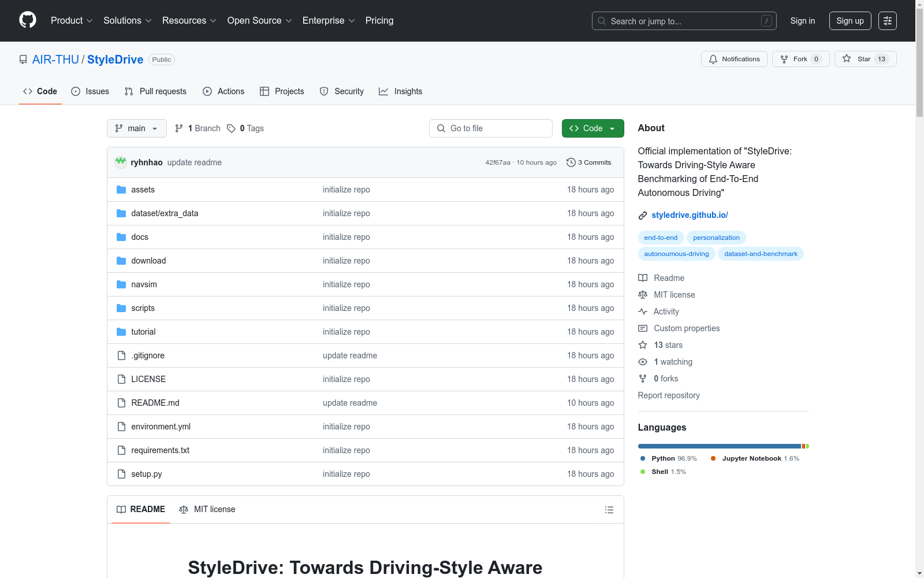Expand the Product menu
Viewport: 924px width, 578px height.
72,20
